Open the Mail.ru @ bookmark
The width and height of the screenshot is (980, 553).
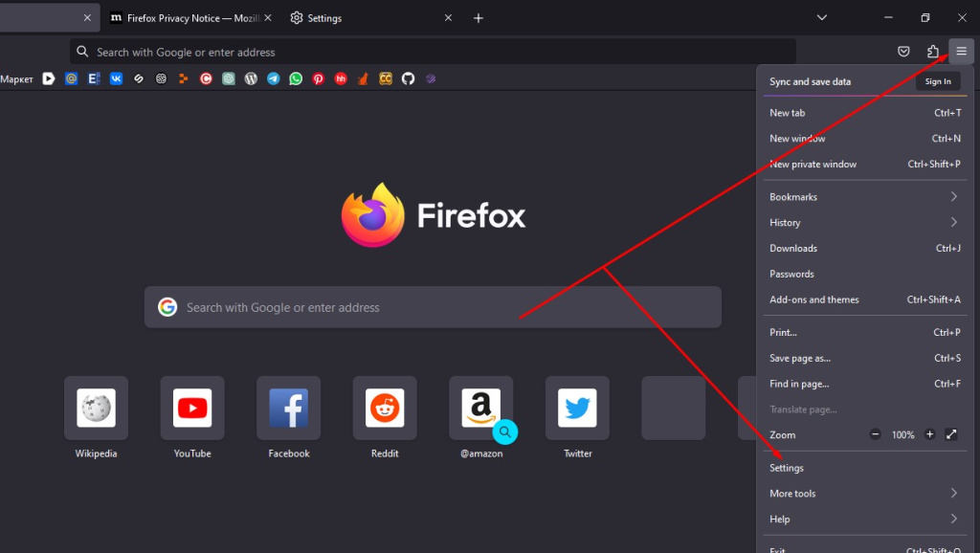click(x=71, y=78)
